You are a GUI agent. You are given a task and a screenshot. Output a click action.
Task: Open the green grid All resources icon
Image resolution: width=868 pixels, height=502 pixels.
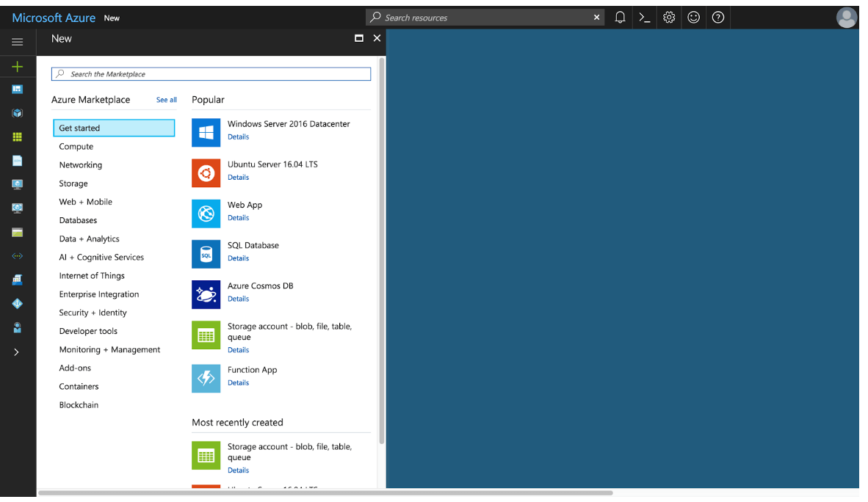pyautogui.click(x=17, y=137)
